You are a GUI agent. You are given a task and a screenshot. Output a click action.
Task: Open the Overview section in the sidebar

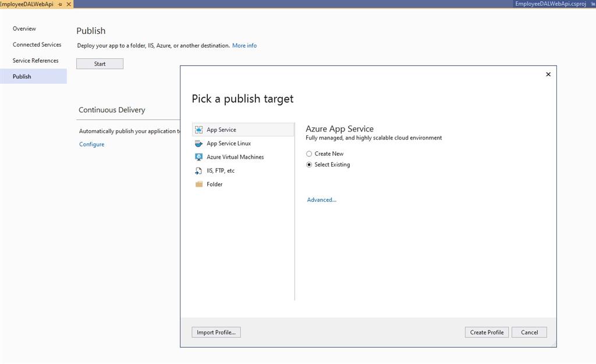24,28
